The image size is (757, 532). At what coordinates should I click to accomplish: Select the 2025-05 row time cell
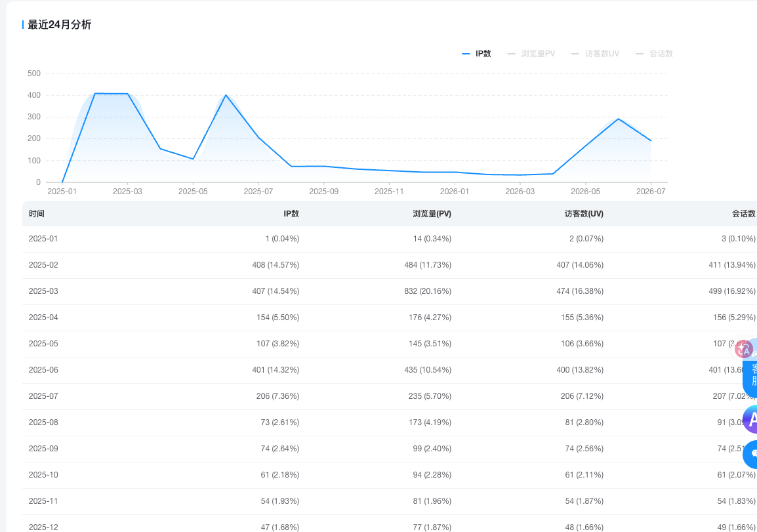click(x=43, y=344)
